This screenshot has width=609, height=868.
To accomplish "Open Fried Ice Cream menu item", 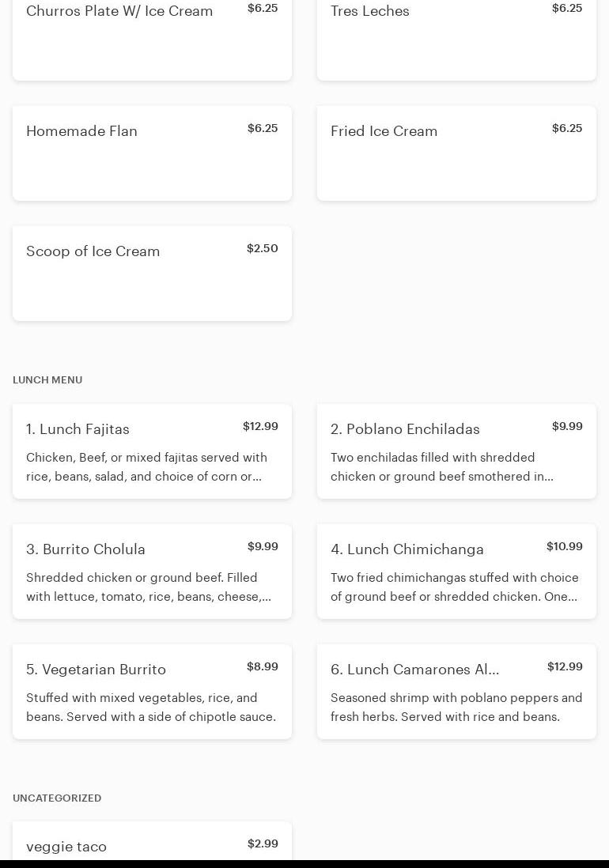I will tap(456, 153).
